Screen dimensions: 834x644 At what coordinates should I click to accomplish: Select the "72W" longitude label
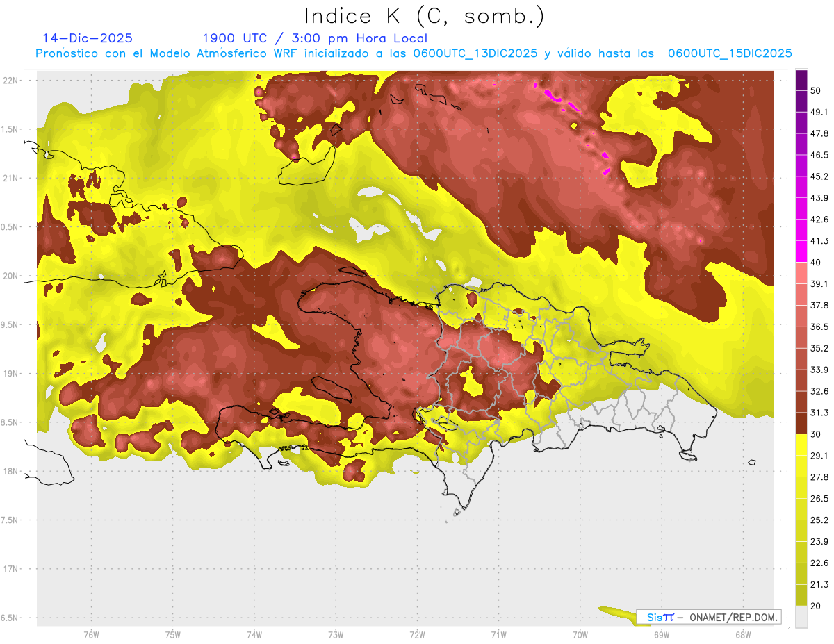(x=417, y=635)
